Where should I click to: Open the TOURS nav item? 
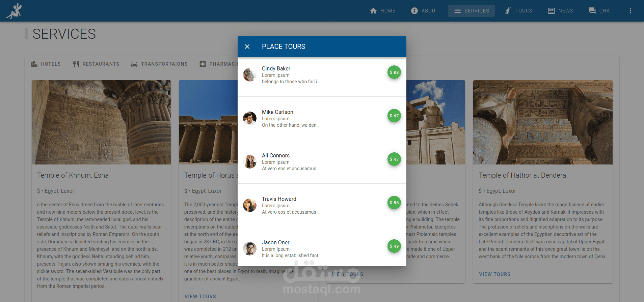(518, 11)
